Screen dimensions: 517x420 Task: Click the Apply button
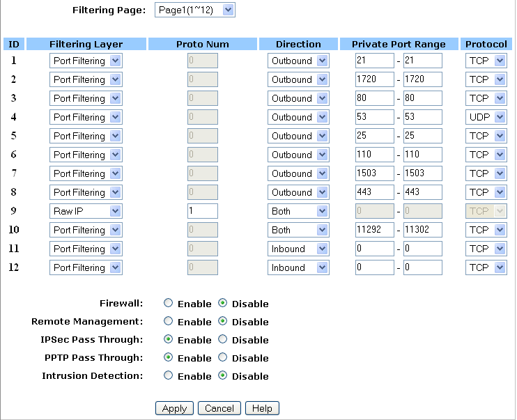(174, 408)
